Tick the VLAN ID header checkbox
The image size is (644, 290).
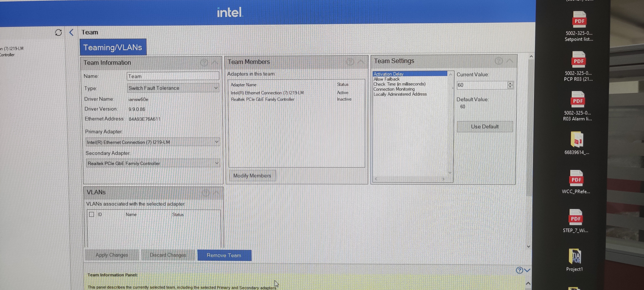[x=91, y=214]
